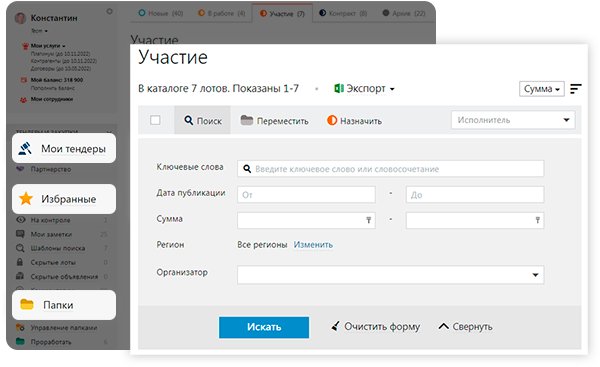The height and width of the screenshot is (367, 600).
Task: Click the speech bubble icon beside Мои заметки
Action: (x=20, y=233)
